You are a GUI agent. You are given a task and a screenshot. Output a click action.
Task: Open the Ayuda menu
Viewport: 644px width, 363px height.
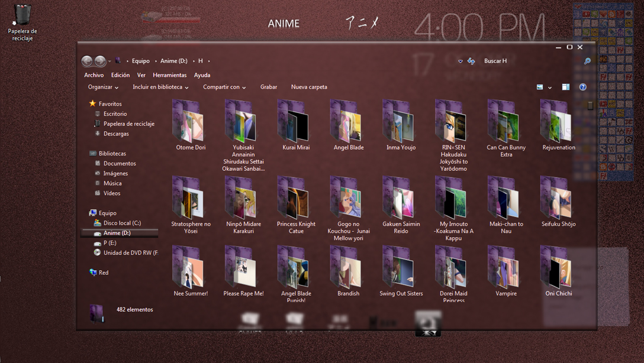coord(202,75)
